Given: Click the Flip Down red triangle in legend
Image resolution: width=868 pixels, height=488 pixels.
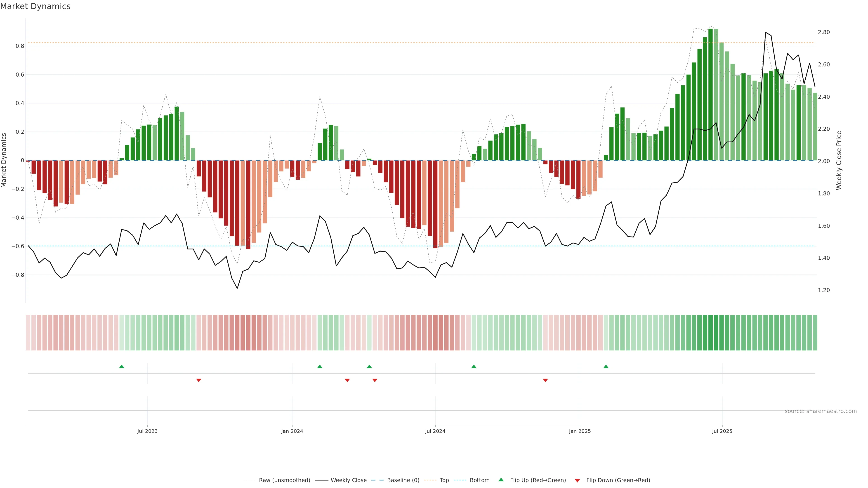Looking at the screenshot, I should (x=577, y=480).
